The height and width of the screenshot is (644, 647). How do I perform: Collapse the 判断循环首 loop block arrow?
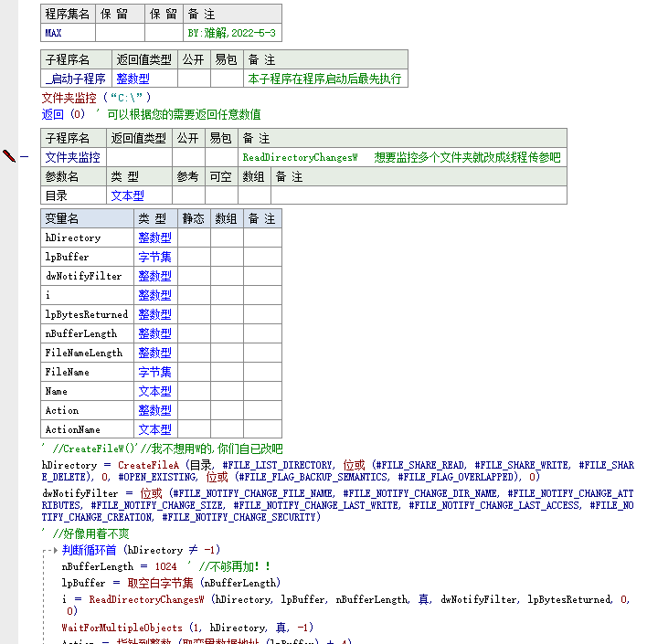pos(55,550)
